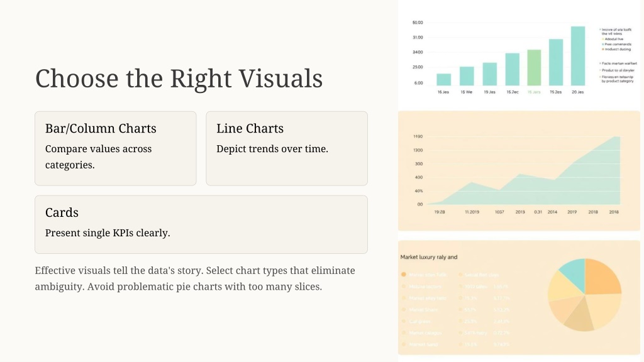Click the 'Depict trends over time' description

pyautogui.click(x=272, y=148)
